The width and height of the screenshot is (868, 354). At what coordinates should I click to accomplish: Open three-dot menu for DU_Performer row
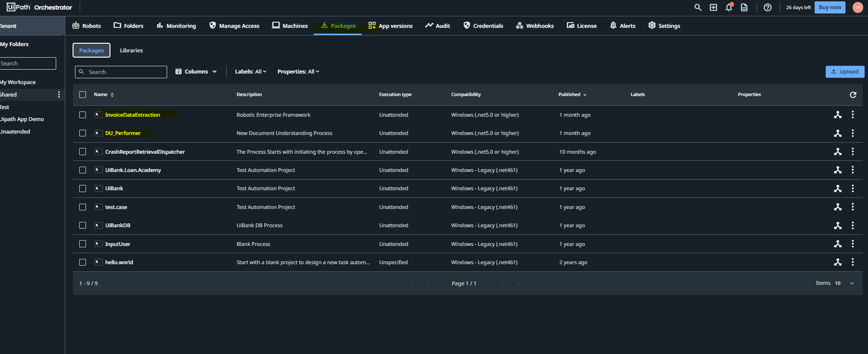(x=853, y=133)
